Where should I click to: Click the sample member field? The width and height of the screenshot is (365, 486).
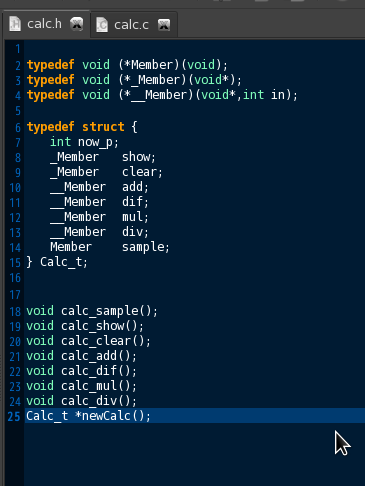[143, 247]
